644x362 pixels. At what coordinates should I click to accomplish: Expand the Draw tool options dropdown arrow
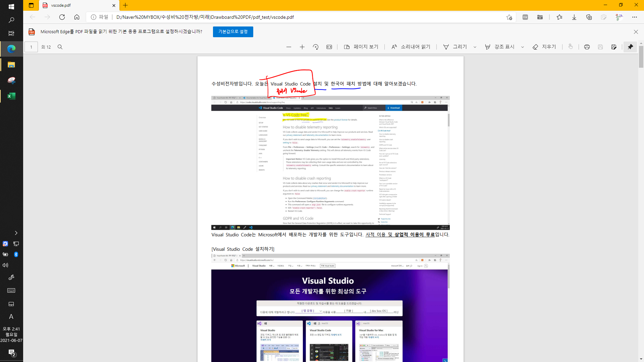(x=475, y=47)
